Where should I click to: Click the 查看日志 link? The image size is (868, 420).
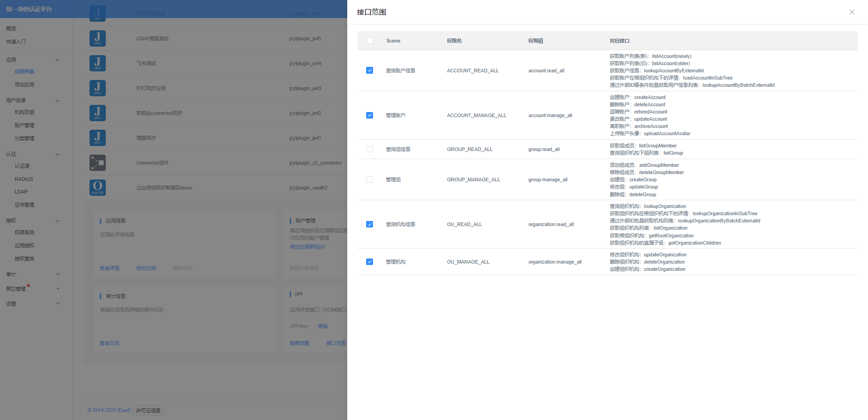109,344
